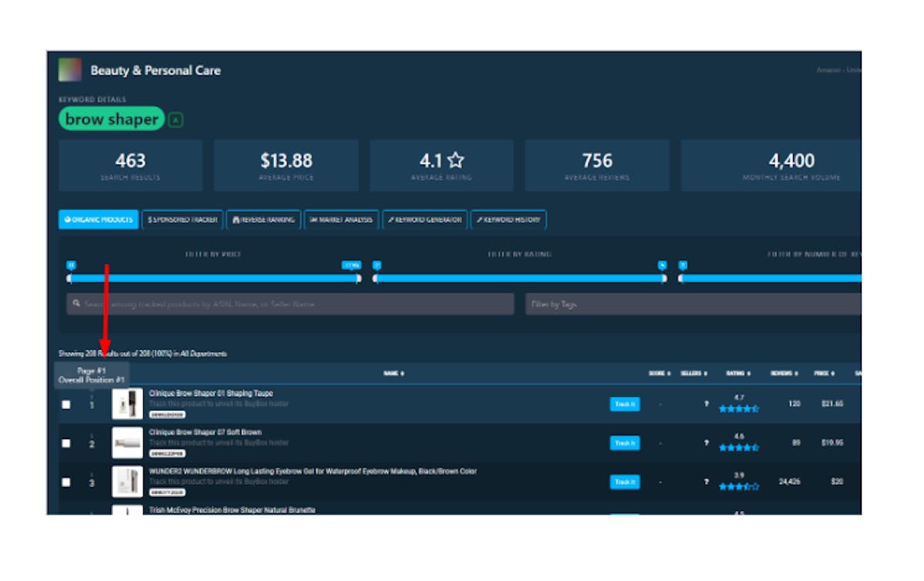924x581 pixels.
Task: Click the $19.95 price value
Action: (x=832, y=443)
